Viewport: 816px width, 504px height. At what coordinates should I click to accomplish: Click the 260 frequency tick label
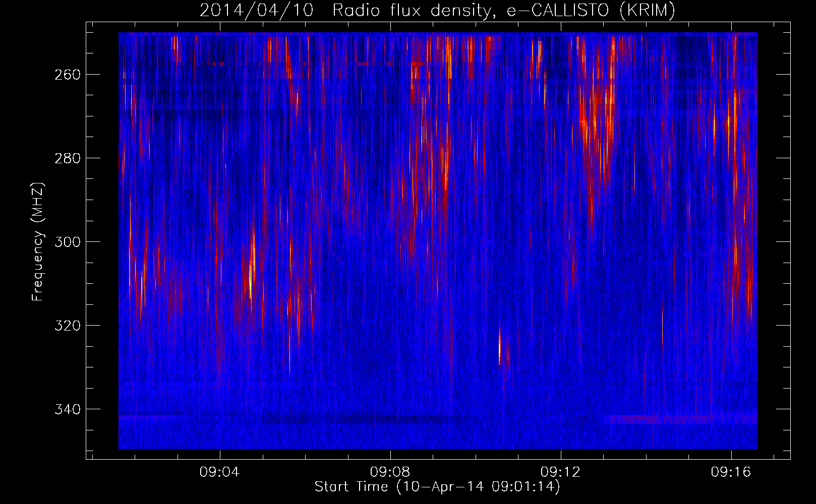pyautogui.click(x=68, y=75)
